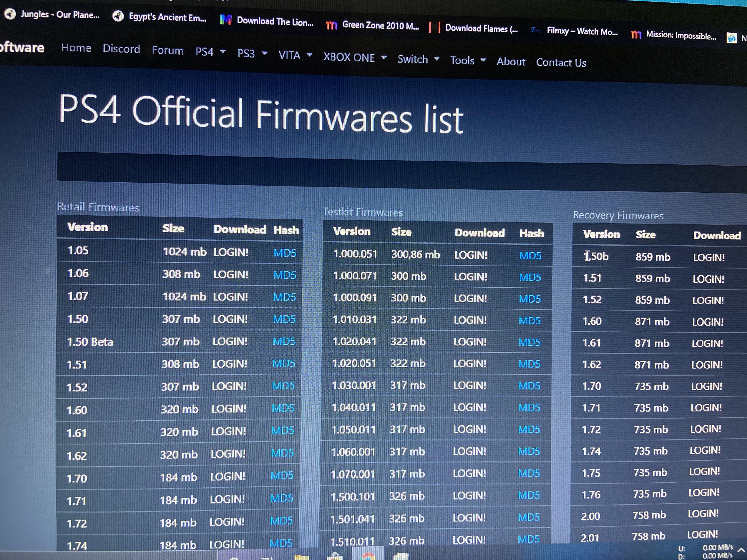The height and width of the screenshot is (560, 747).
Task: Open MD5 hash for retail firmware 1.07
Action: coord(284,297)
